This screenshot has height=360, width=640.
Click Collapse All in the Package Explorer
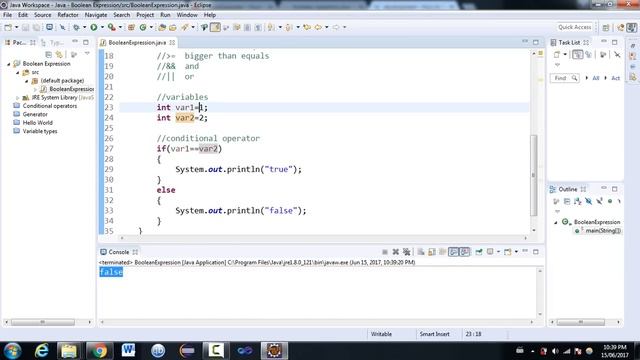pos(49,54)
